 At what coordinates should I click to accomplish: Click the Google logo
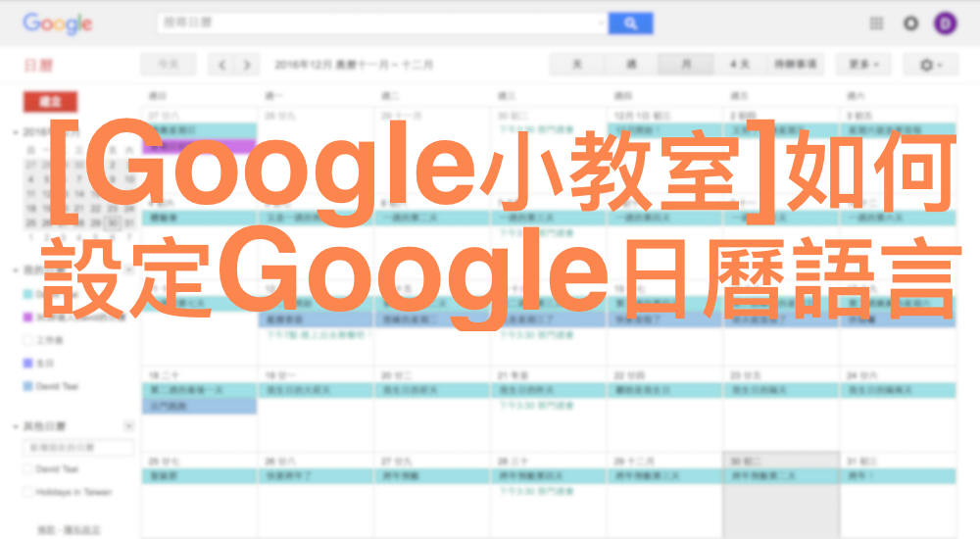(58, 24)
